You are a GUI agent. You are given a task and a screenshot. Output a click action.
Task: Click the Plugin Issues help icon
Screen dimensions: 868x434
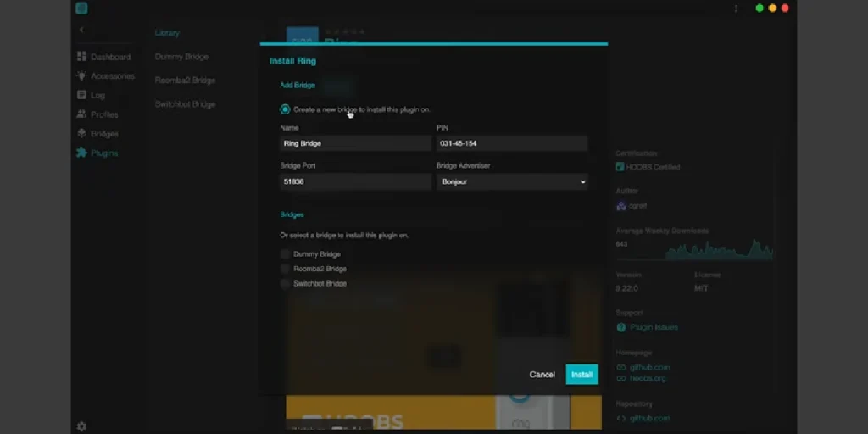point(621,327)
